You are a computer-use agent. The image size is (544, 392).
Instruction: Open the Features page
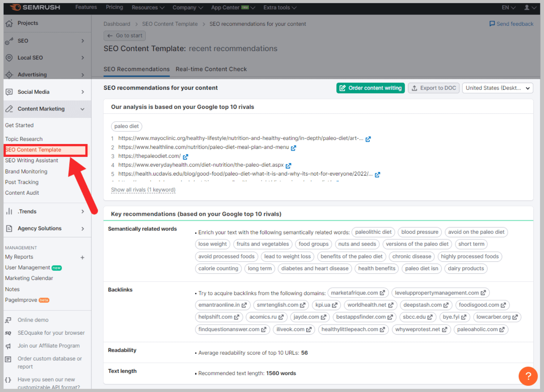(x=86, y=7)
